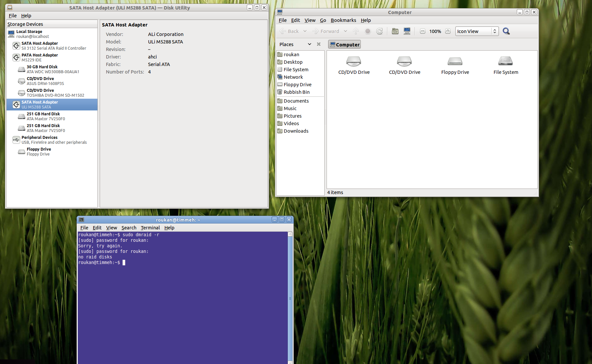Click the Search magnifier icon
Image resolution: width=592 pixels, height=364 pixels.
(506, 31)
